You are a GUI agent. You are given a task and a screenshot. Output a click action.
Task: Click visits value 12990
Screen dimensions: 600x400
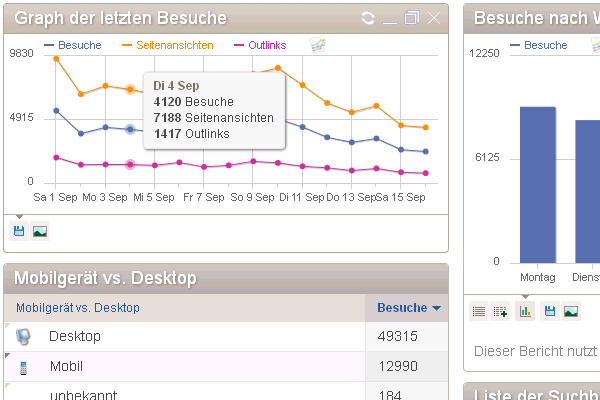pyautogui.click(x=398, y=366)
